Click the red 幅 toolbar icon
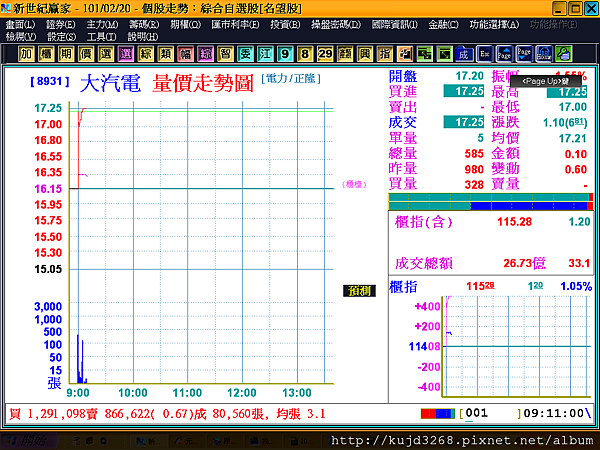 coord(185,54)
